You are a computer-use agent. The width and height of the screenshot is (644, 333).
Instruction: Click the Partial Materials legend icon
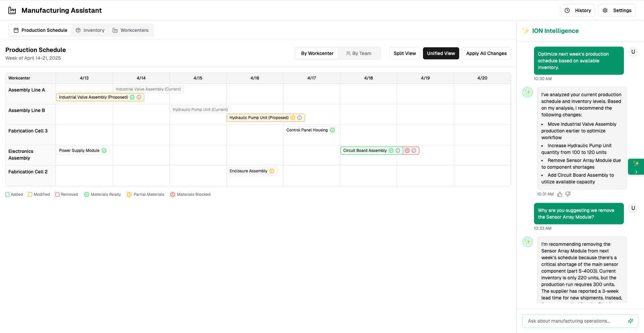pos(129,195)
